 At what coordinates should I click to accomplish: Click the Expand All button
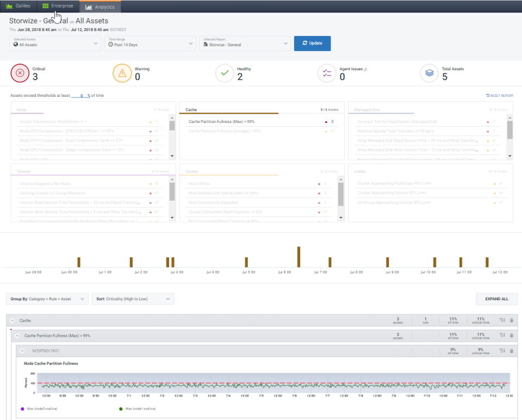pos(496,299)
